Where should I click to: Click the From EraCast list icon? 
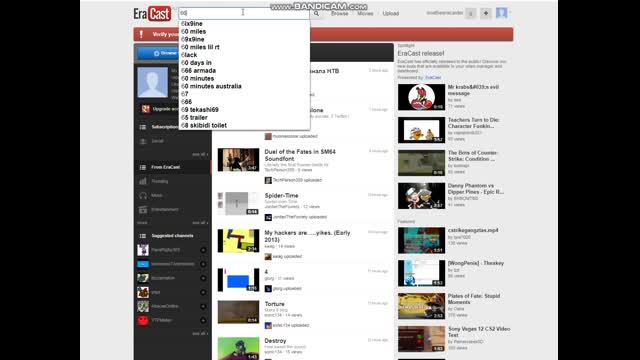(x=143, y=167)
